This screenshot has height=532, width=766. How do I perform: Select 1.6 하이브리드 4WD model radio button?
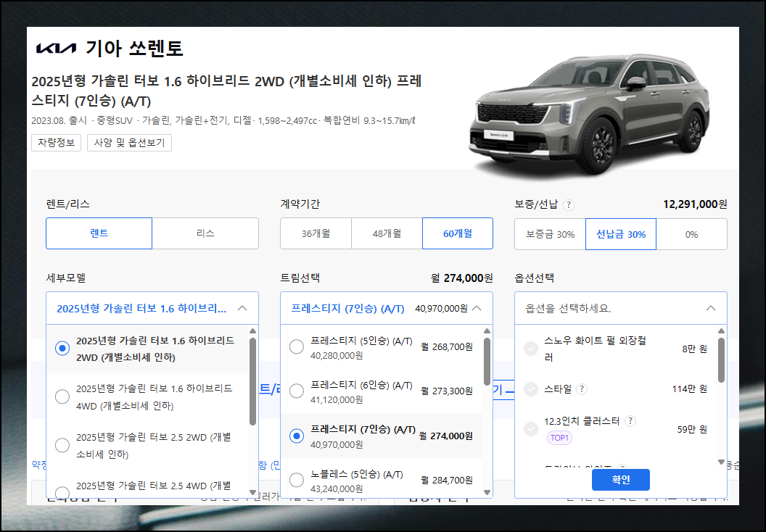point(62,396)
